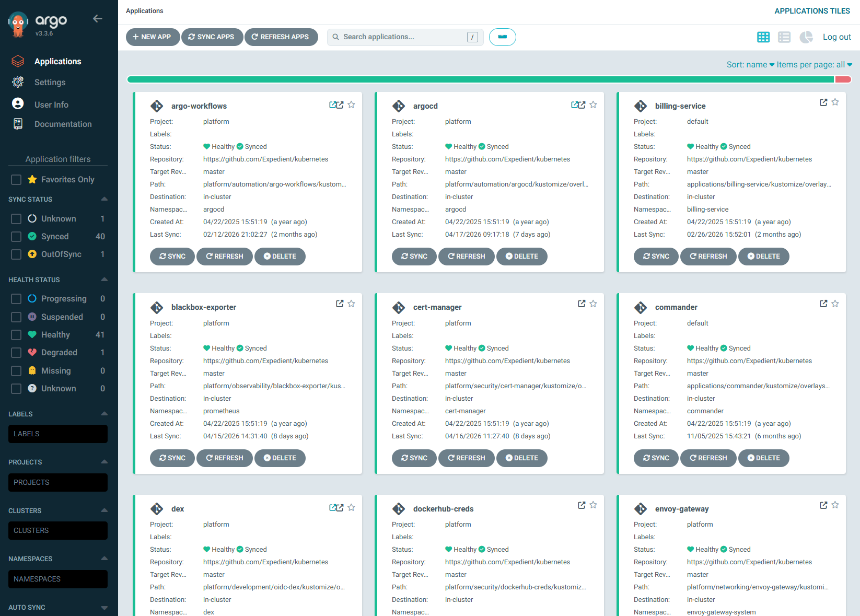
Task: Check the OutOfSync sync status filter
Action: coord(16,254)
